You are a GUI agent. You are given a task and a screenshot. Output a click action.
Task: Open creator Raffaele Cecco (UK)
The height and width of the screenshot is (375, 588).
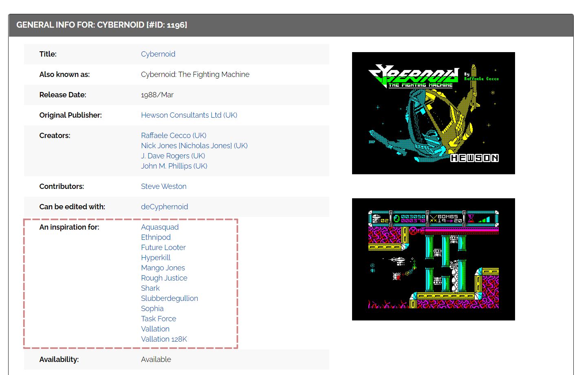click(174, 136)
